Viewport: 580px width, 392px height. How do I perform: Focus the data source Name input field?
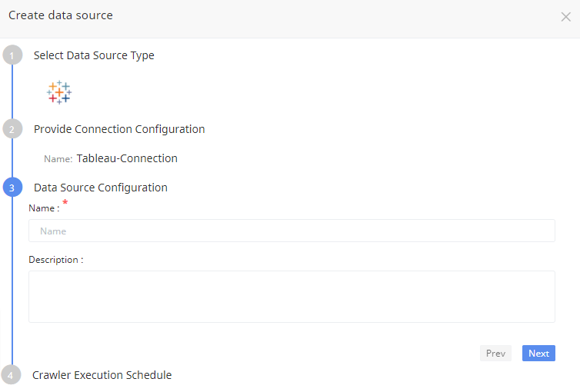point(292,231)
